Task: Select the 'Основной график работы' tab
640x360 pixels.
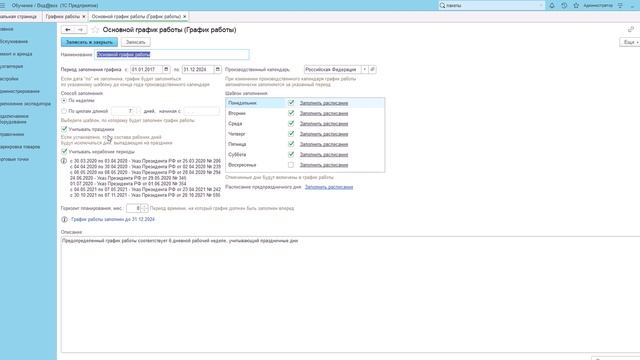Action: 136,16
